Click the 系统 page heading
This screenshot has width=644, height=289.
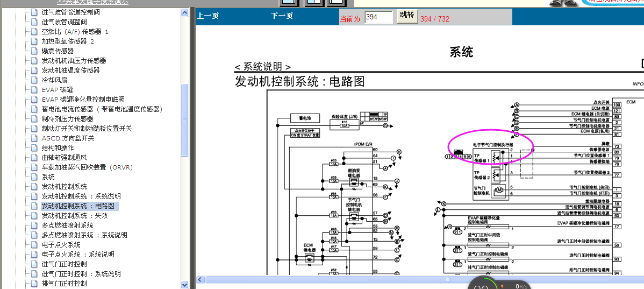coord(461,52)
